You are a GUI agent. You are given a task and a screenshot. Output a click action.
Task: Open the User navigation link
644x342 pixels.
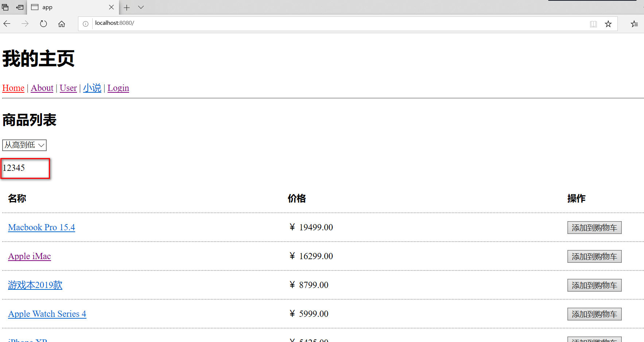[x=68, y=88]
